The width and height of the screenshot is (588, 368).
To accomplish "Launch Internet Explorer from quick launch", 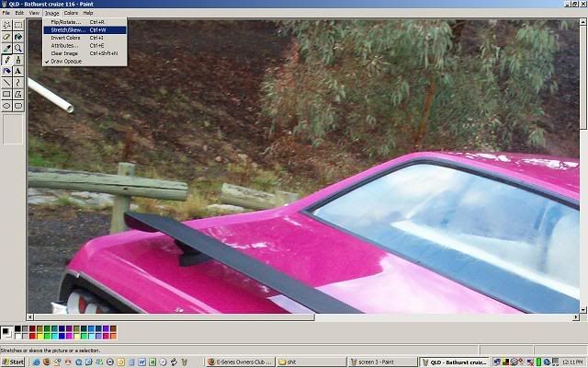I will coord(37,362).
